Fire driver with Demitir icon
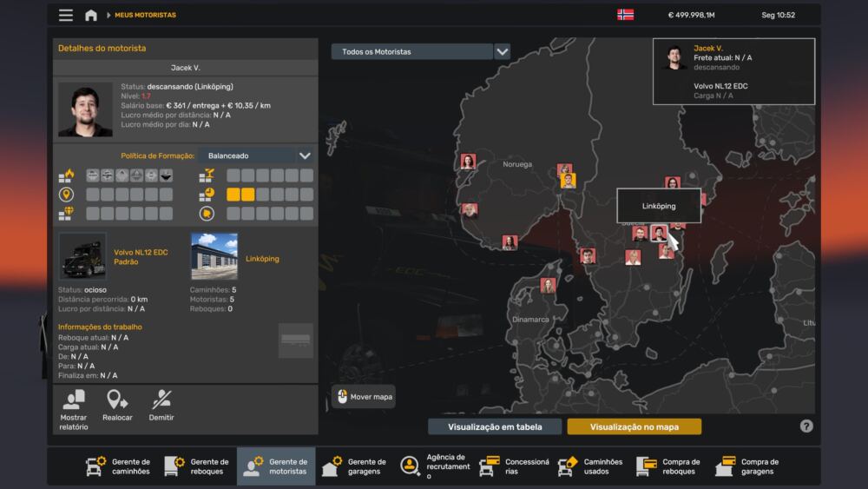The image size is (868, 489). 161,400
